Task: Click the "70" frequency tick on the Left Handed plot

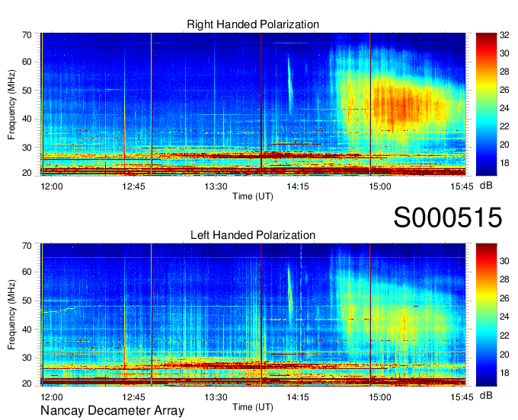Action: coord(27,246)
